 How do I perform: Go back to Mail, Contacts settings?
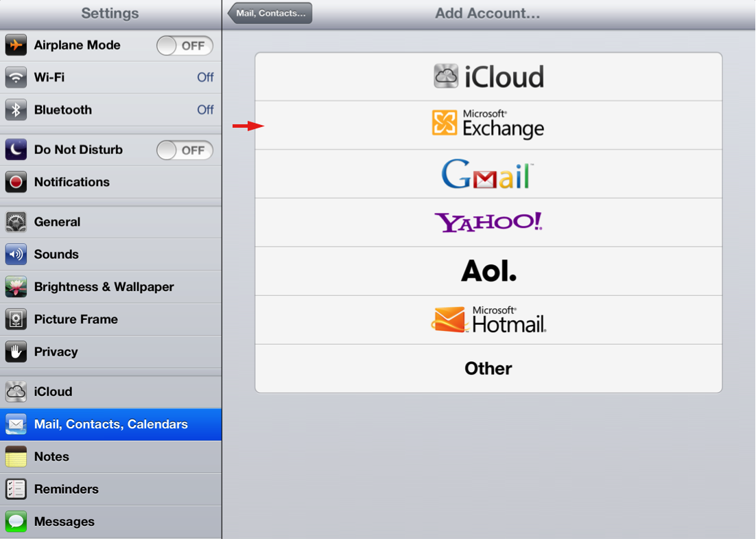tap(270, 13)
